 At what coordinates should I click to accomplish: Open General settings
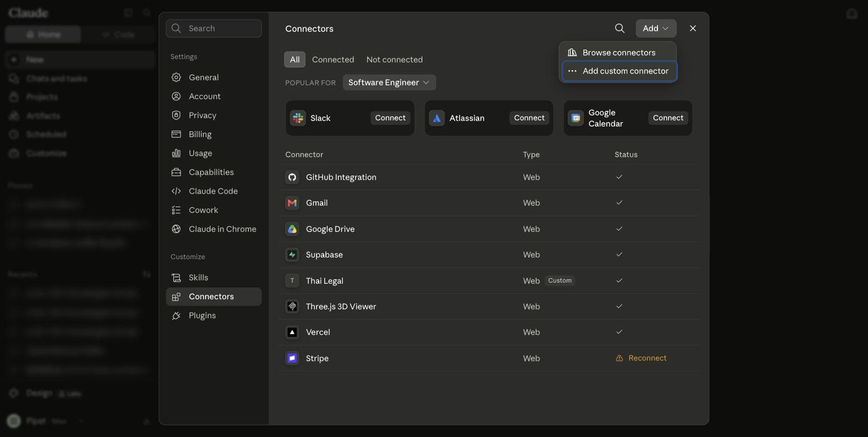pos(213,77)
